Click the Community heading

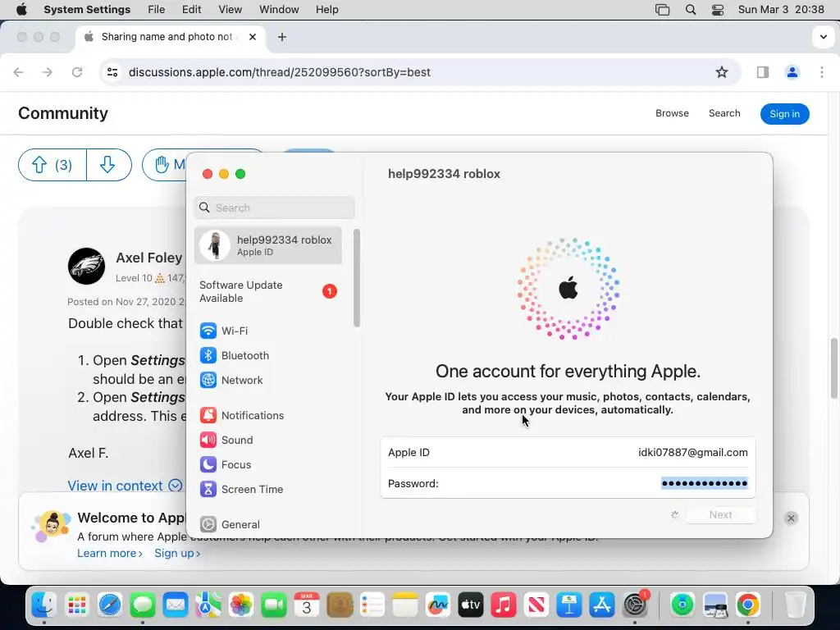pyautogui.click(x=63, y=113)
